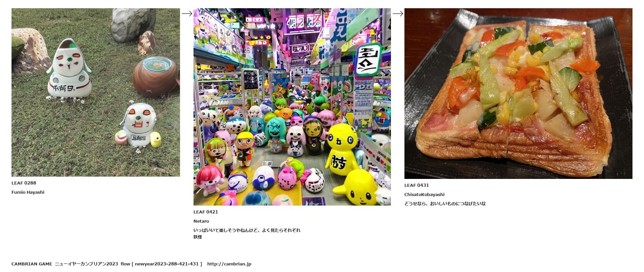Click the CAMBRIAN GAME footer title
This screenshot has width=644, height=272.
pyautogui.click(x=32, y=264)
